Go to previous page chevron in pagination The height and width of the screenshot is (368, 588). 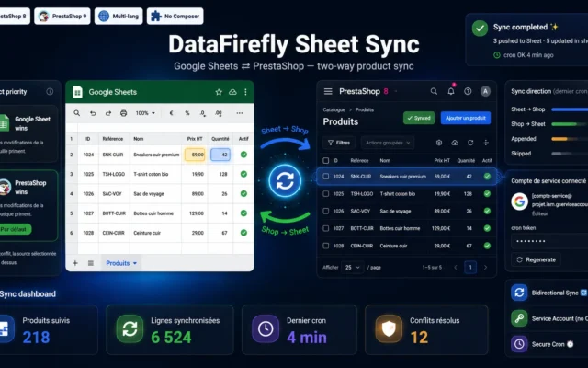click(x=456, y=268)
